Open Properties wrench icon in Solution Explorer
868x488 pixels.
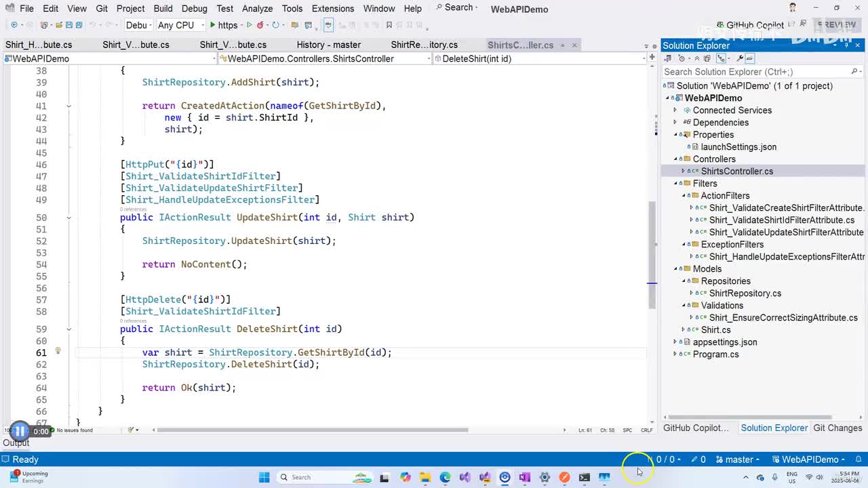[x=740, y=59]
